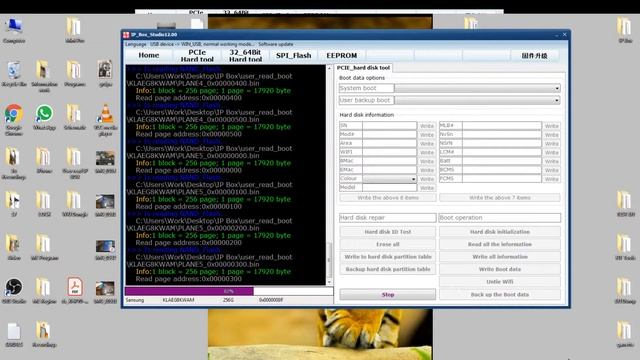Click log line 'Read page address:0x00000400'
Viewport: 640px width, 360px height.
point(189,98)
